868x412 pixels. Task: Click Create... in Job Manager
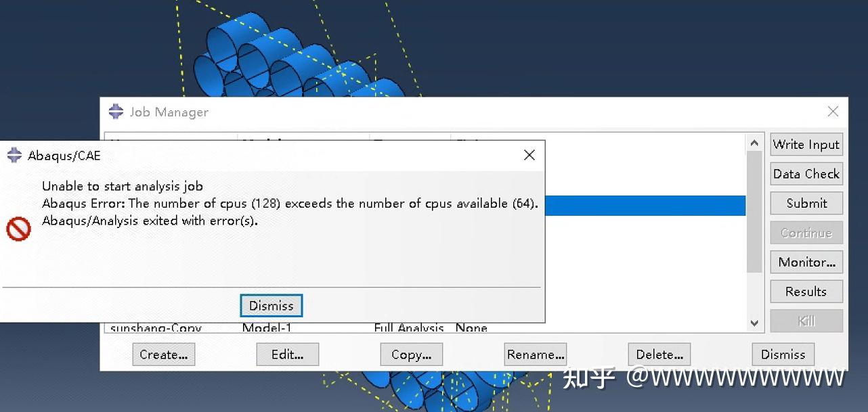click(x=163, y=354)
